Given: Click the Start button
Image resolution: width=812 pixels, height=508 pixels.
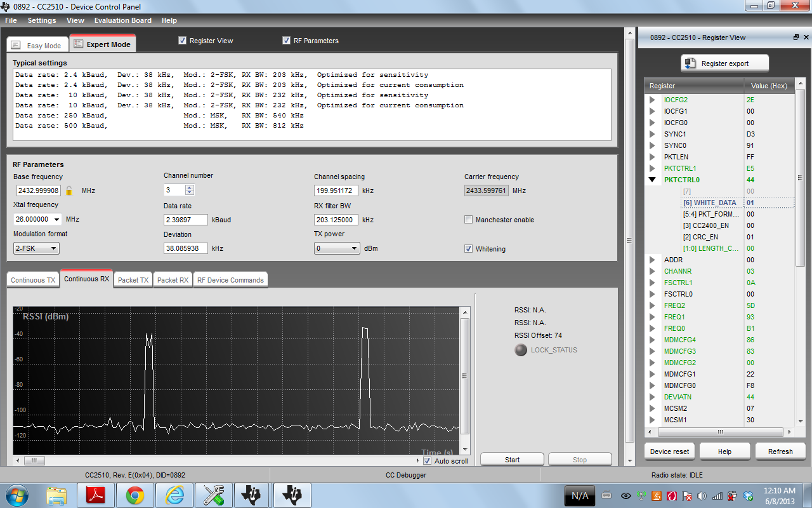Looking at the screenshot, I should coord(512,460).
